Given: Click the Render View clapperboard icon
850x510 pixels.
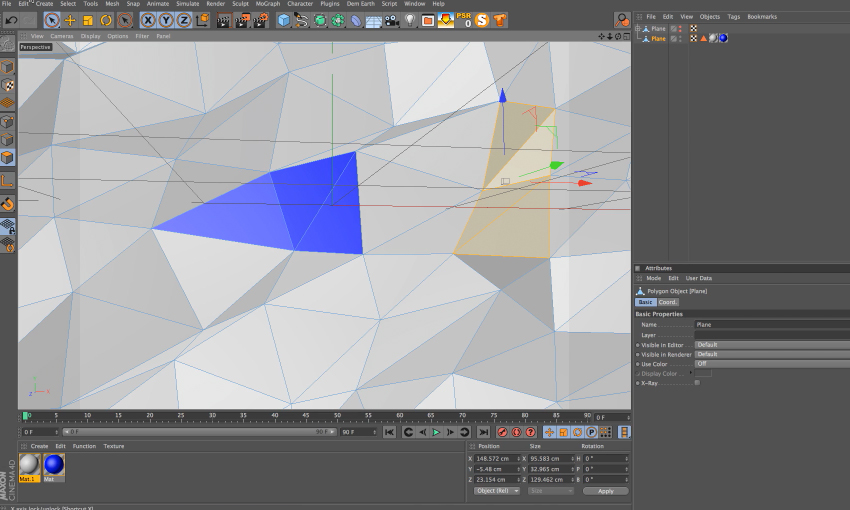Looking at the screenshot, I should click(x=224, y=20).
